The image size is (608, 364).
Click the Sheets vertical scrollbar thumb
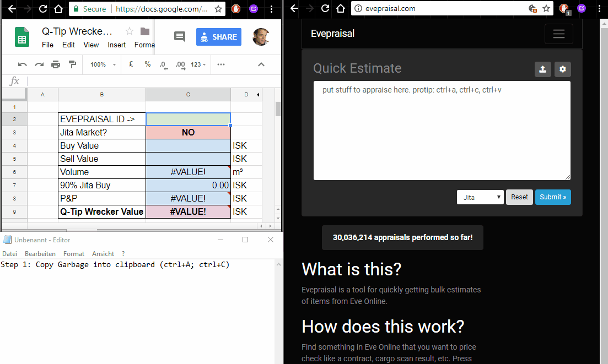(x=278, y=109)
